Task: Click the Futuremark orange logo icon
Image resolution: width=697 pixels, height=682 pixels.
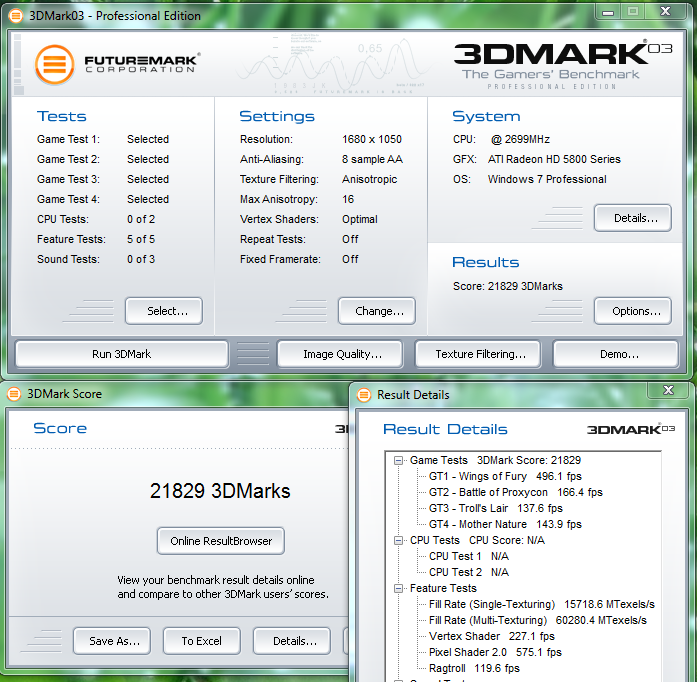Action: [54, 64]
